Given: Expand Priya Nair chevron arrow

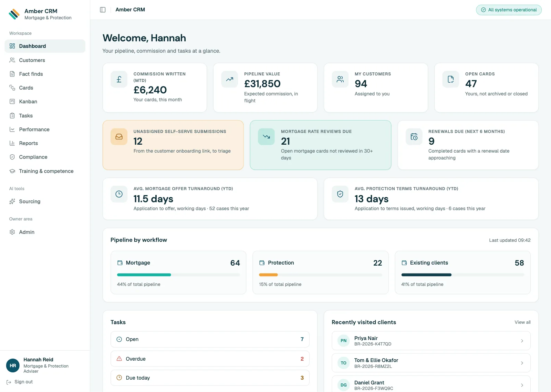Looking at the screenshot, I should 522,341.
